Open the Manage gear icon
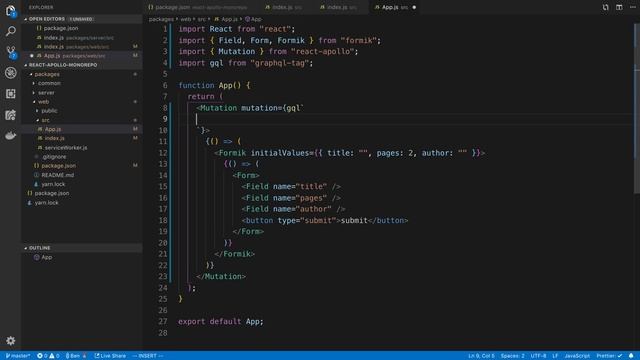Viewport: 640px width, 360px height. [x=11, y=340]
